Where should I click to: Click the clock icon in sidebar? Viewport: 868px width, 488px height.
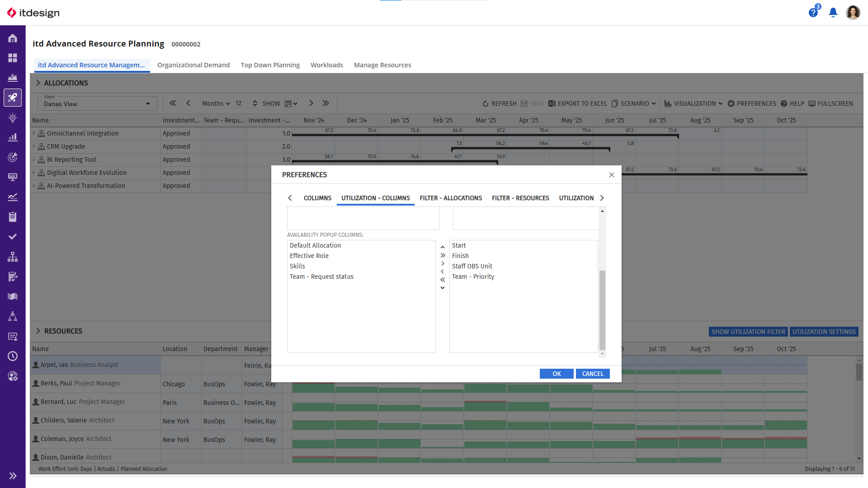pos(13,356)
